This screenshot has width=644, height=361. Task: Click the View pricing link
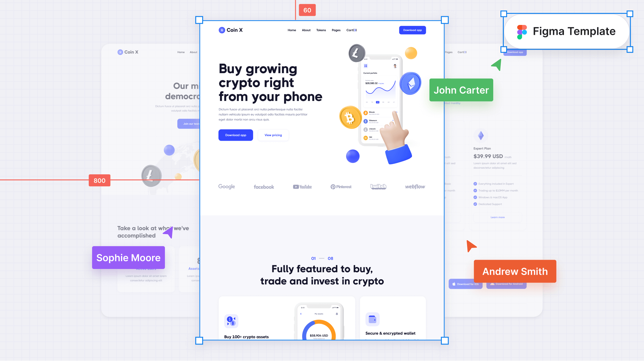[273, 135]
